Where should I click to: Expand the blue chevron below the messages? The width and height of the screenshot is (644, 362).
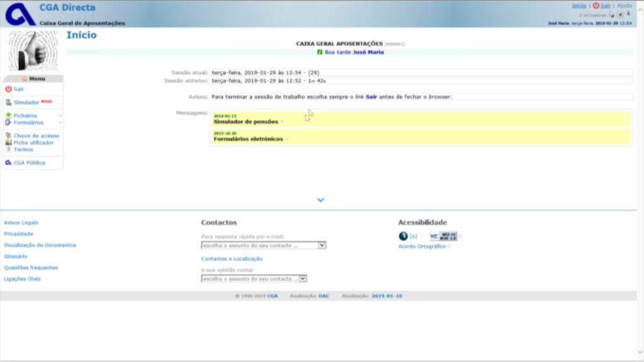tap(321, 199)
